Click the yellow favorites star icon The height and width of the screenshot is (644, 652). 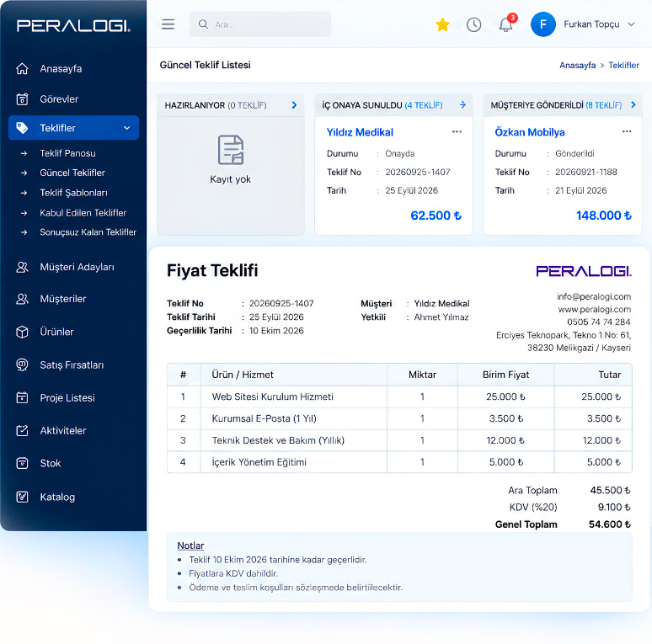tap(442, 24)
